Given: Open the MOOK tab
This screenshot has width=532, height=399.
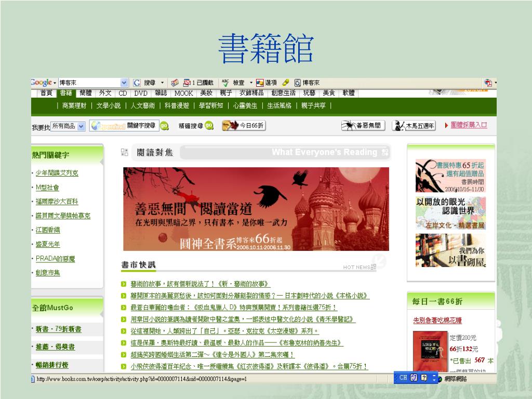Looking at the screenshot, I should [183, 94].
